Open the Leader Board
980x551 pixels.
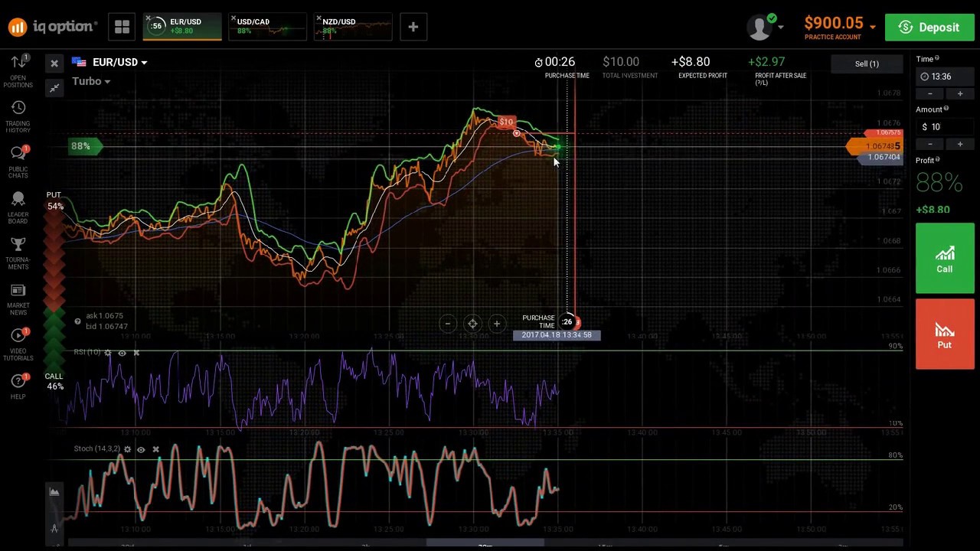pos(18,207)
